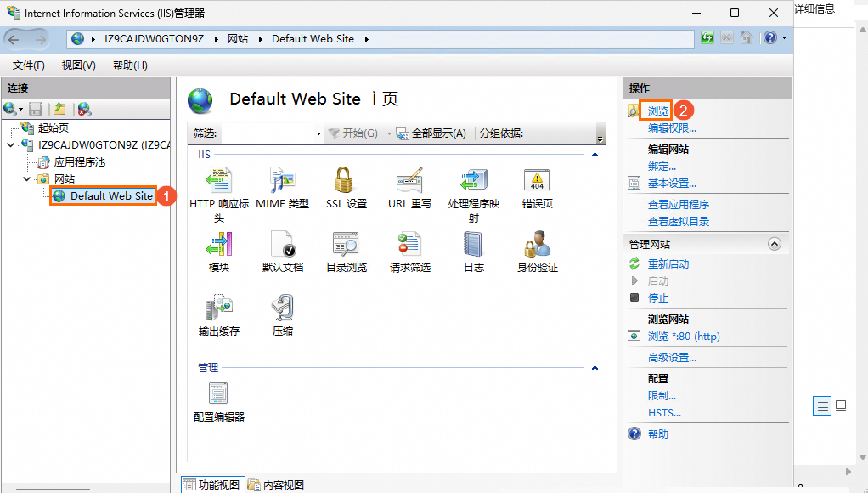The width and height of the screenshot is (868, 493).
Task: Open the dropdown arrow beside help icon
Action: pyautogui.click(x=785, y=37)
